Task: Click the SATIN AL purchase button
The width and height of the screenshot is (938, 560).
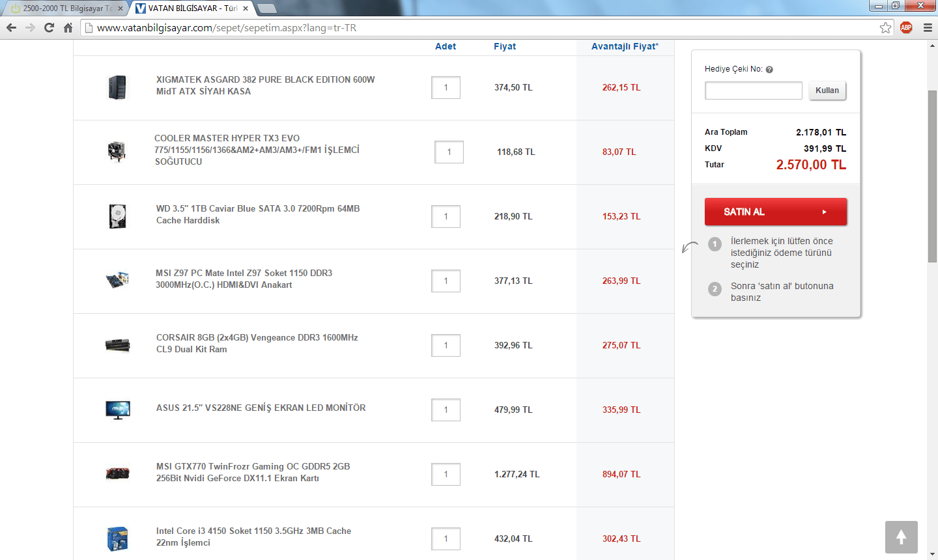Action: [776, 212]
